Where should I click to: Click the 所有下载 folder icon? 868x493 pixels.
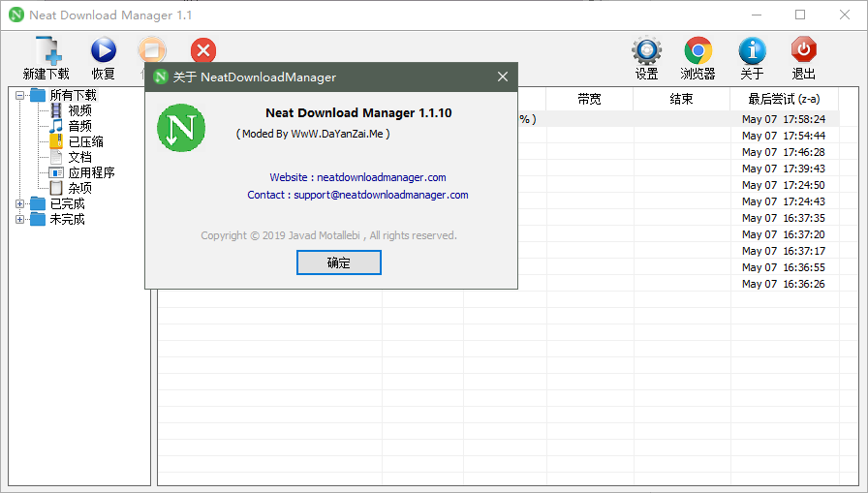(x=38, y=95)
